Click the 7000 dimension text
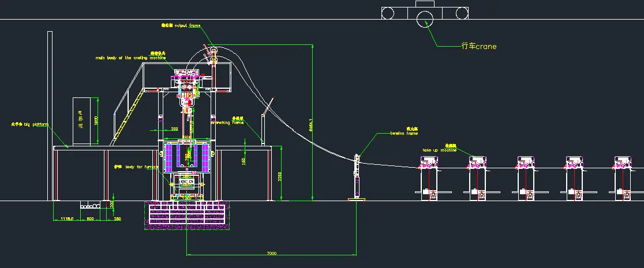 pyautogui.click(x=272, y=253)
